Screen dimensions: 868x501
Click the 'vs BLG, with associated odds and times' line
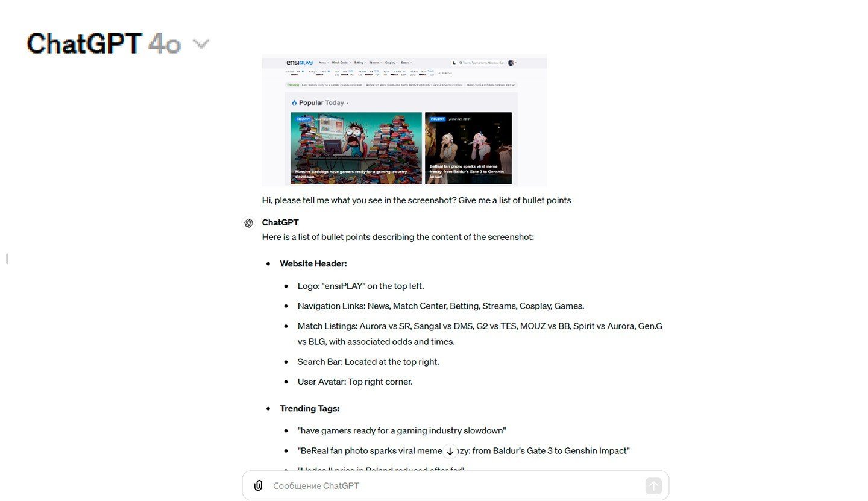376,342
